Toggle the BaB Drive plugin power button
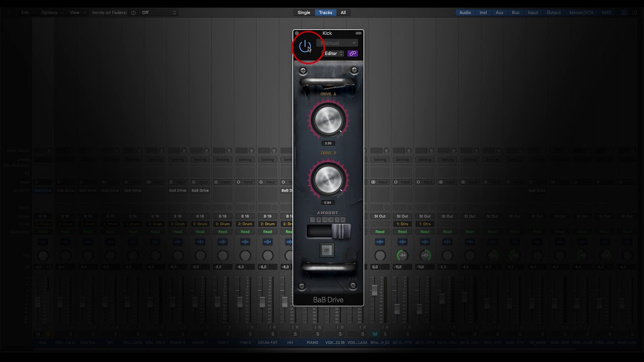The width and height of the screenshot is (644, 362). click(305, 47)
